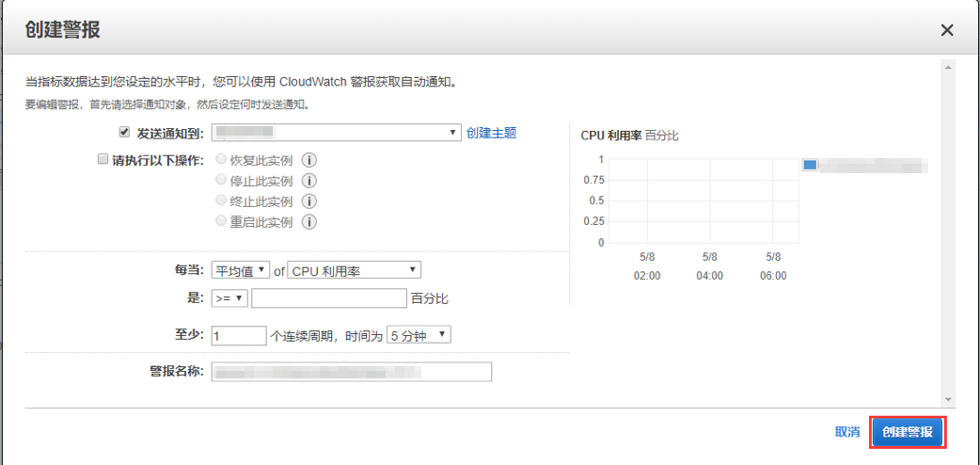Select the 恢复此实例 radio option

[x=221, y=160]
